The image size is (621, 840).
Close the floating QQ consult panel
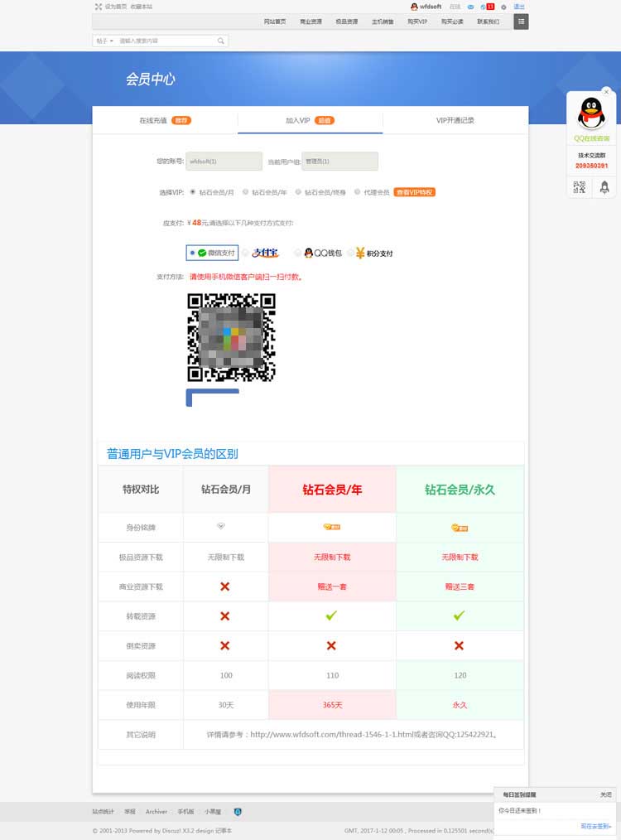pyautogui.click(x=606, y=92)
